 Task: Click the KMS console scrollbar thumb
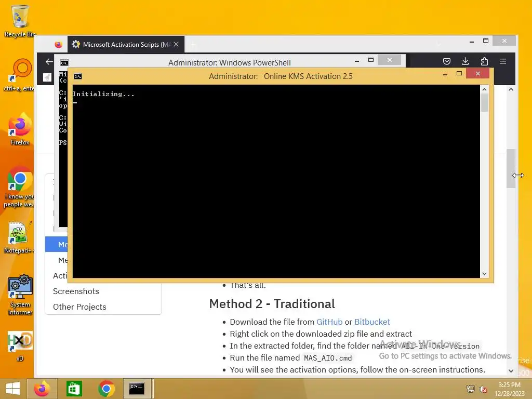click(x=484, y=103)
